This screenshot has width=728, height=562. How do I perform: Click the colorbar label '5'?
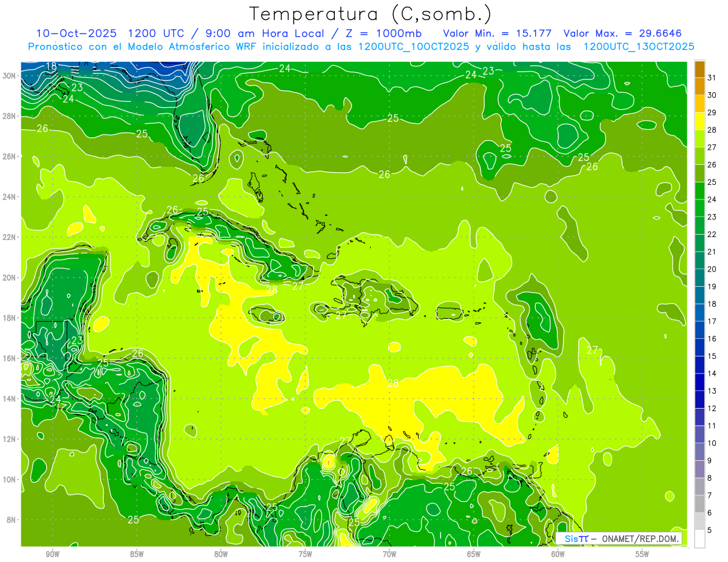pos(710,530)
